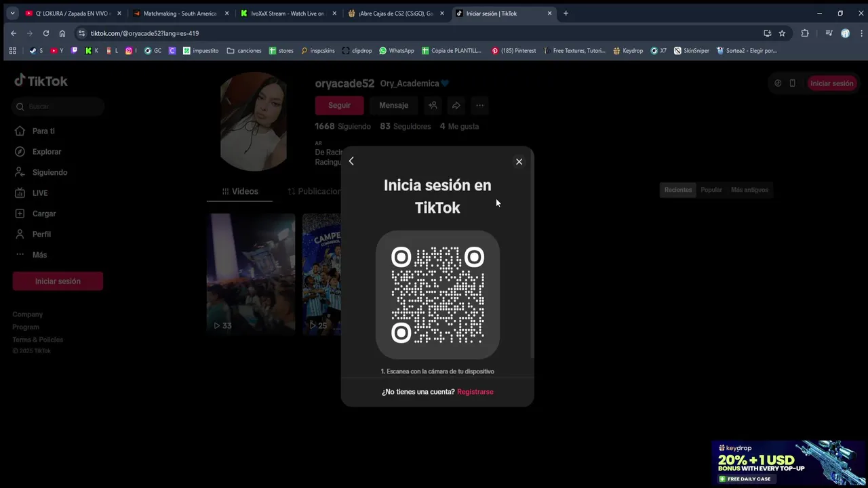868x488 pixels.
Task: Open the profile three-dots menu
Action: (479, 105)
